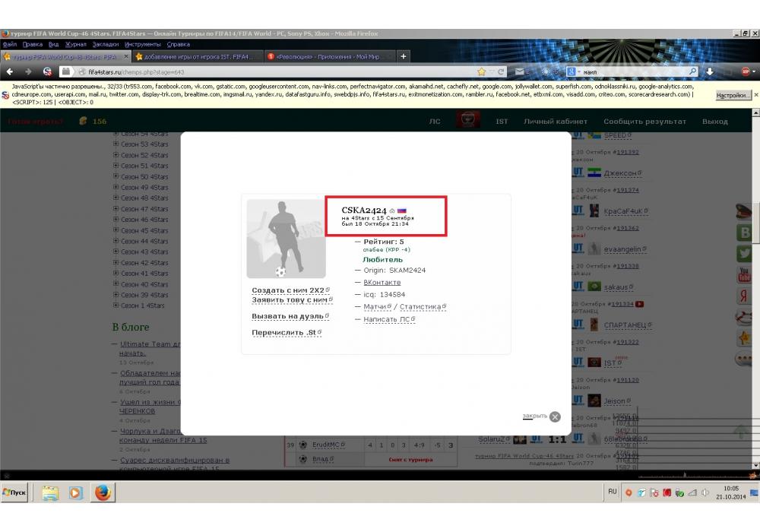Viewport: 760px width, 532px height.
Task: Expand the 'Сезон 44 4Stars' tree item
Action: click(116, 241)
